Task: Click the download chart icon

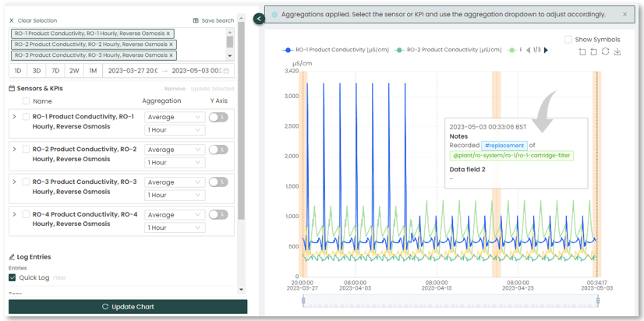Action: click(617, 52)
